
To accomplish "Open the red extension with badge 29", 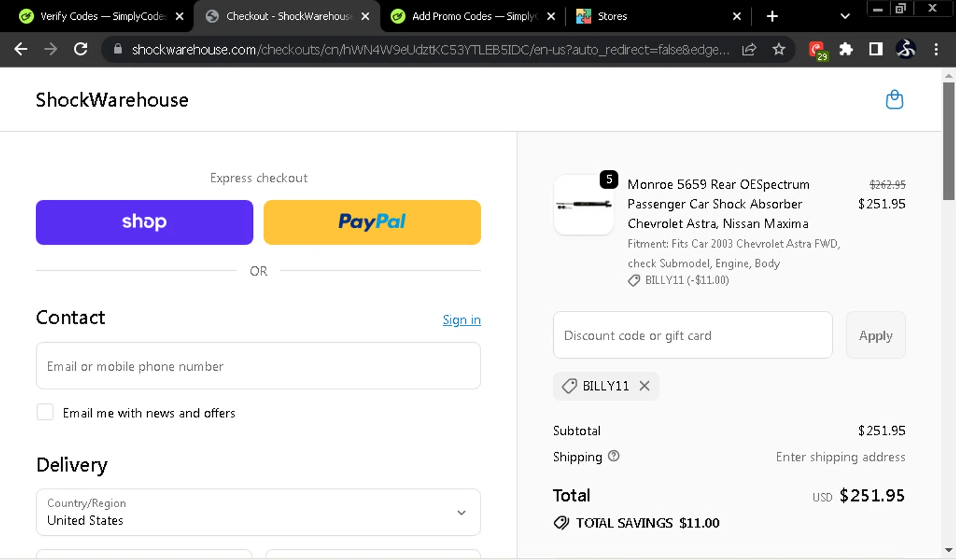I will click(x=817, y=50).
